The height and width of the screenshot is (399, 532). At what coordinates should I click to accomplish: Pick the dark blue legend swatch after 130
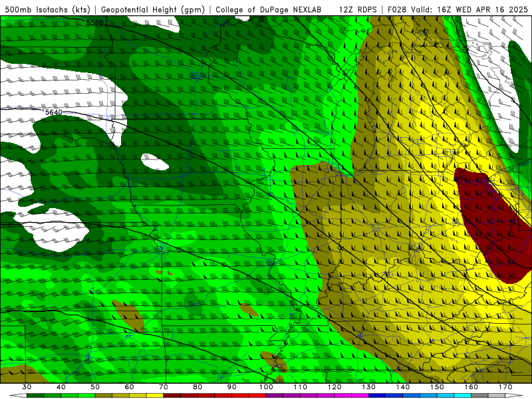click(377, 396)
